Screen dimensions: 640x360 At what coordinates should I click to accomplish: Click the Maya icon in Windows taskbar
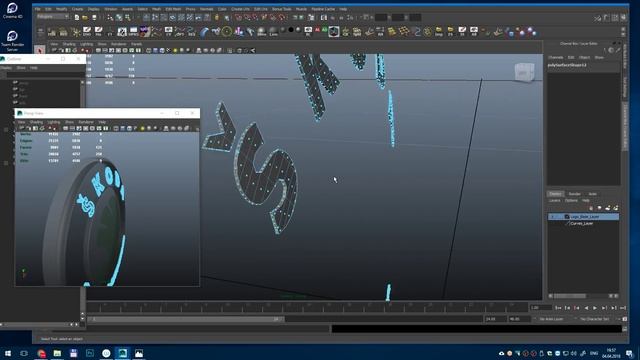click(x=122, y=353)
